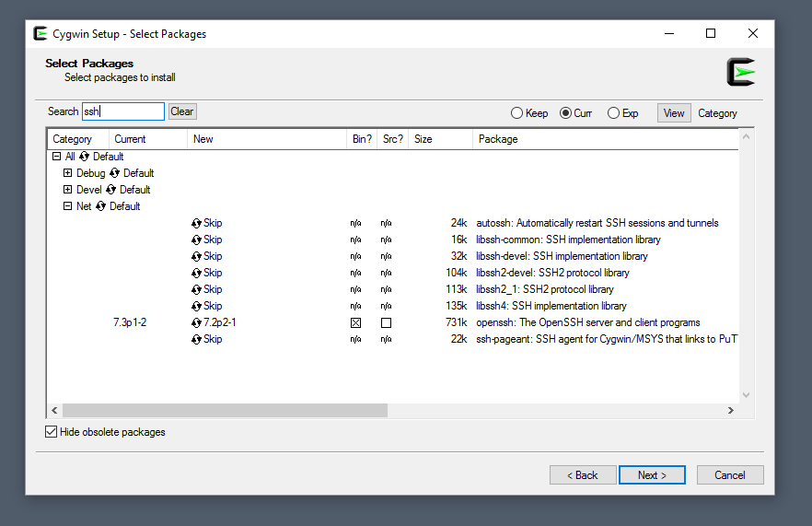This screenshot has width=812, height=526.
Task: Click the Bin? column header
Action: (362, 139)
